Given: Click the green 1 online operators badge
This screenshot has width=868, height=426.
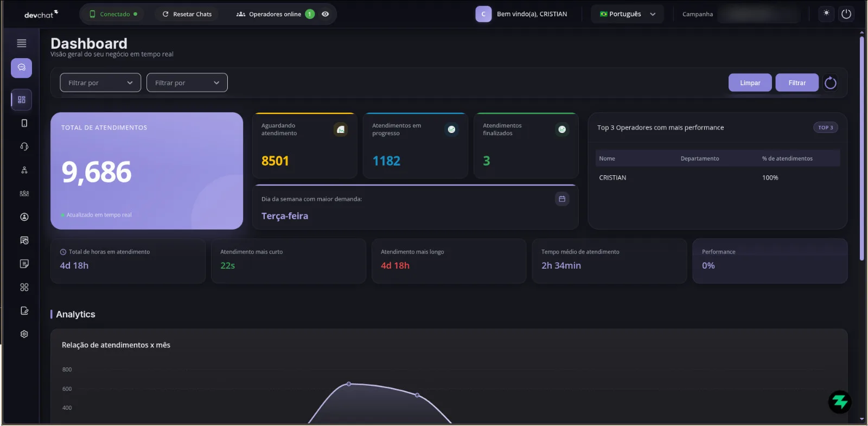Looking at the screenshot, I should point(310,14).
